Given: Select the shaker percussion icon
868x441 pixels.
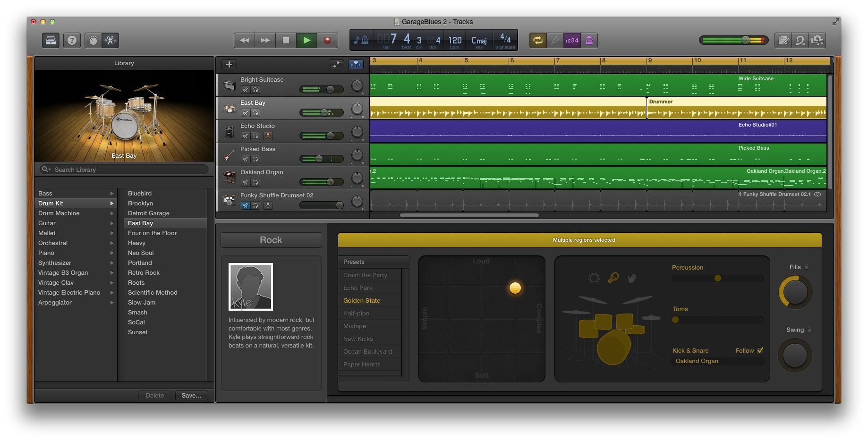Looking at the screenshot, I should click(x=613, y=278).
